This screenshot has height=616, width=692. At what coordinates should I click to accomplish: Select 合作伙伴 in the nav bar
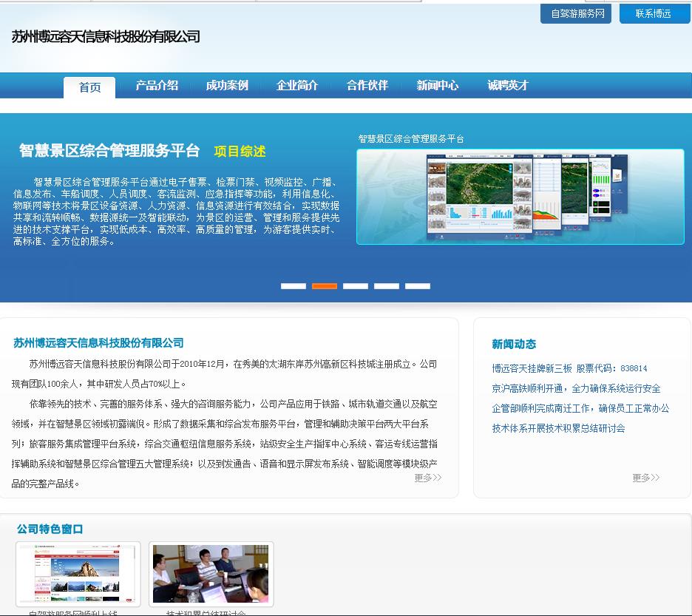tap(367, 85)
